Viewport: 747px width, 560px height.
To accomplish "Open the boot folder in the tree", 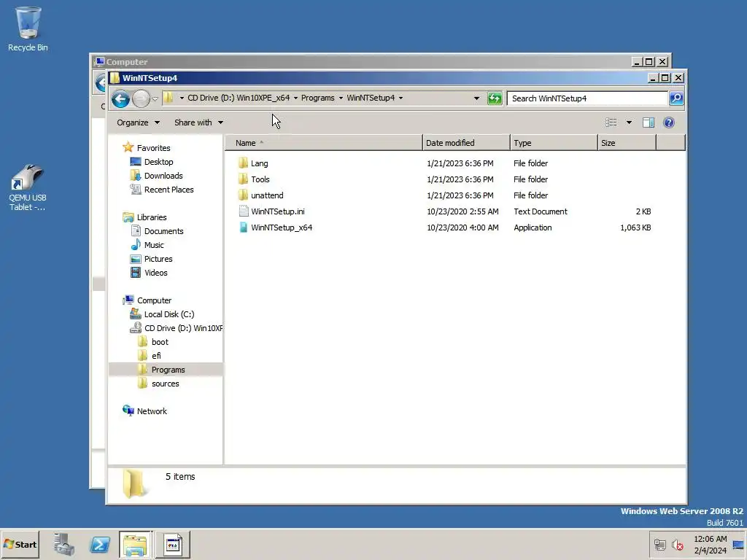I will pos(160,342).
